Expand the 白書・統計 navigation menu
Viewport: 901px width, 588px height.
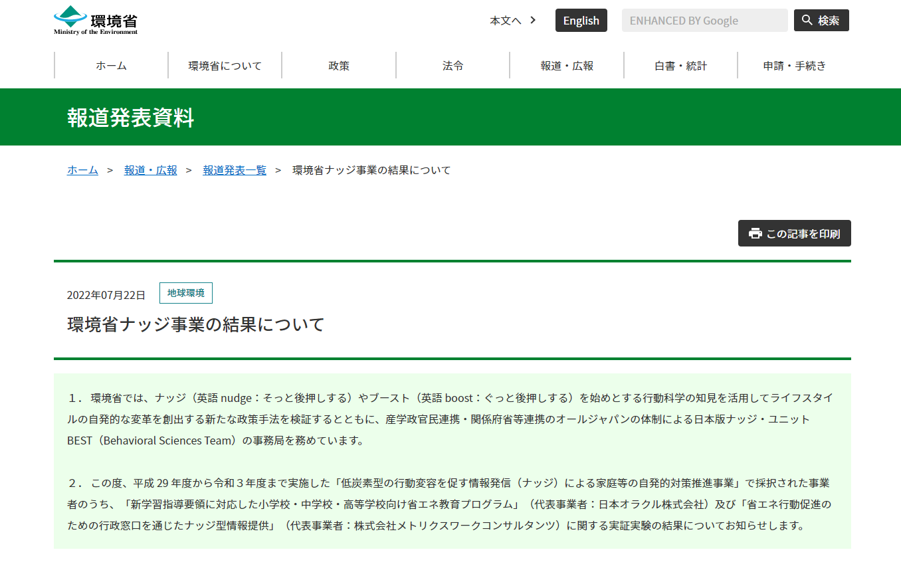point(680,66)
